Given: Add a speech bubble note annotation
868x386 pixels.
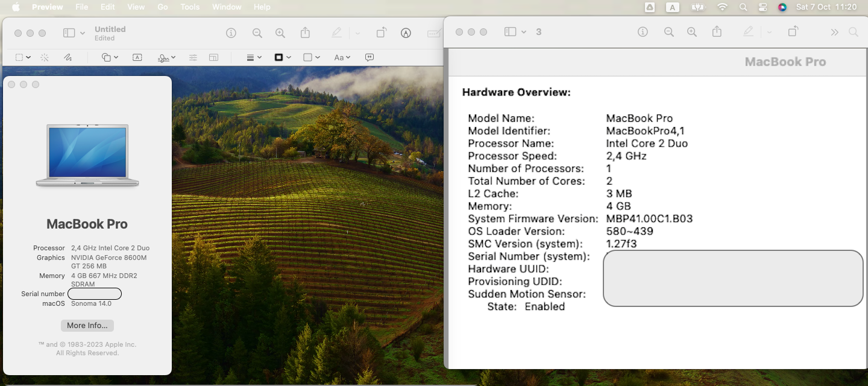Looking at the screenshot, I should tap(370, 57).
